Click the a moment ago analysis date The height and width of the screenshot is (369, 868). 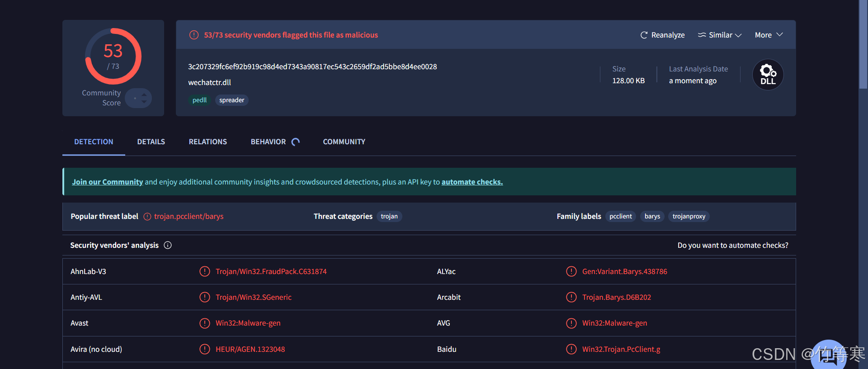(x=693, y=81)
